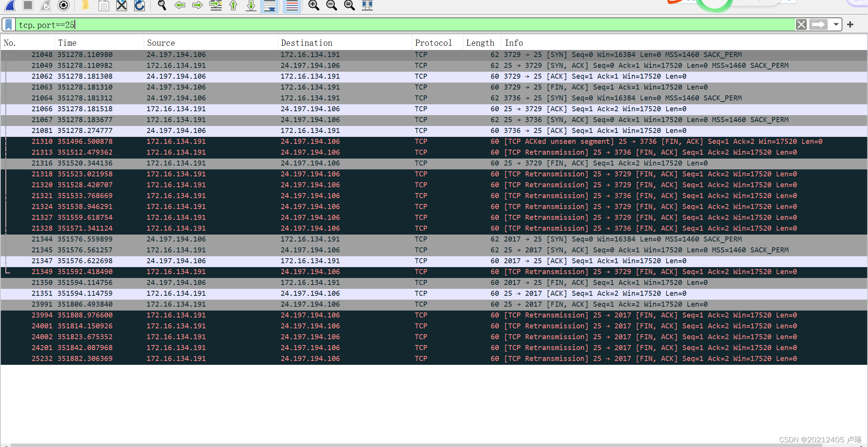Select packet 21351 row
The width and height of the screenshot is (868, 447).
(x=434, y=293)
